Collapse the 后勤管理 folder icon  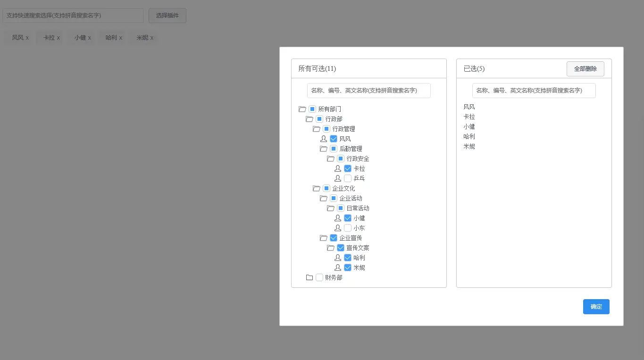click(x=324, y=149)
